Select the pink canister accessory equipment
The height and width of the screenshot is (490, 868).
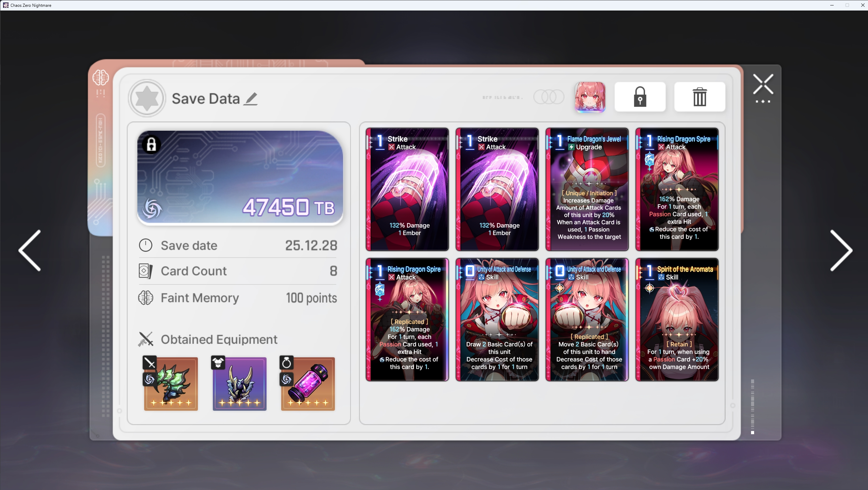(308, 384)
